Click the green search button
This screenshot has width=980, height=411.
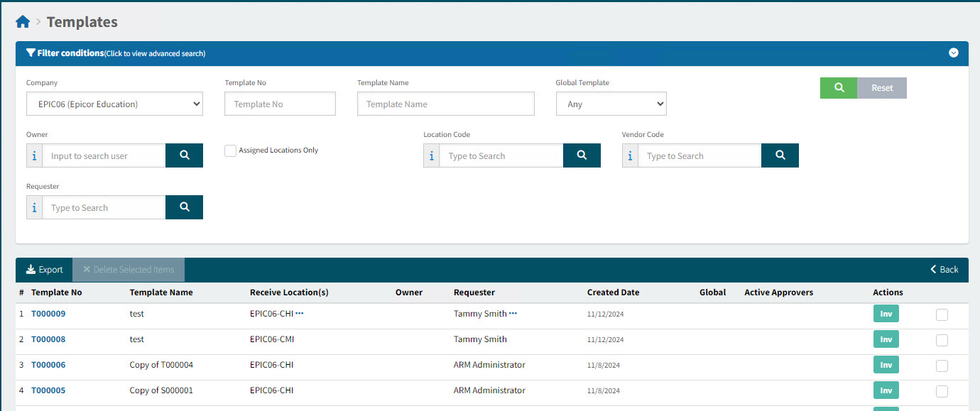[839, 88]
